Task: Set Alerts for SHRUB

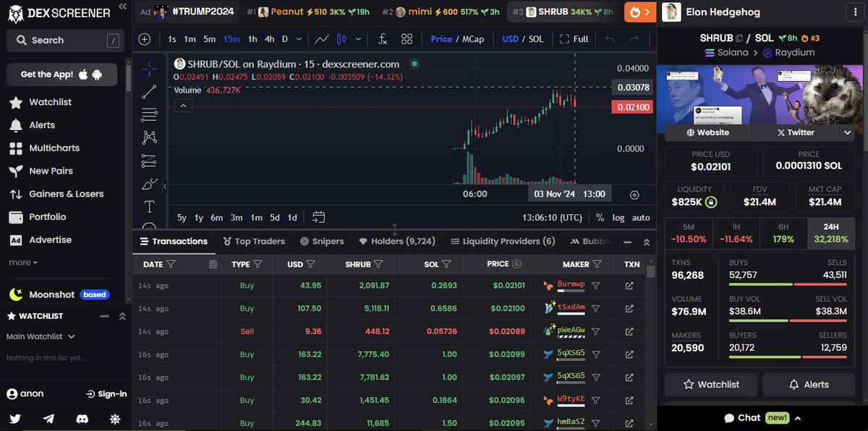Action: pos(809,385)
